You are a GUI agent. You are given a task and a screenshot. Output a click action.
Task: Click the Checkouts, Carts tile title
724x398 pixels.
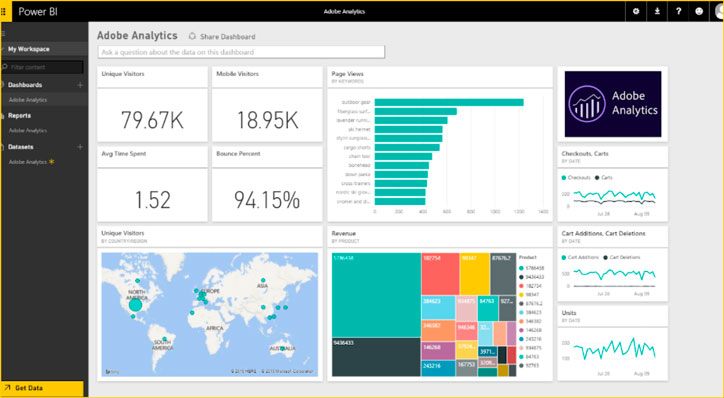[585, 153]
